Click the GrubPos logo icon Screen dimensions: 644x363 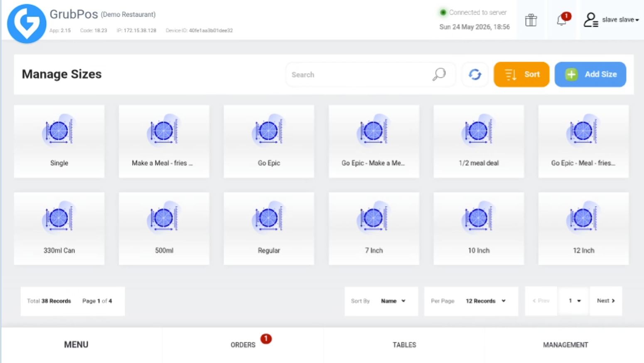27,24
